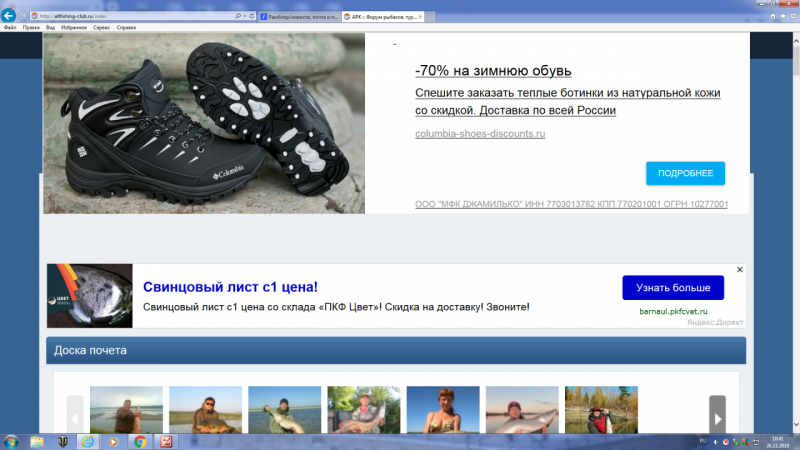Open first honor board photo of man by river

(x=127, y=410)
